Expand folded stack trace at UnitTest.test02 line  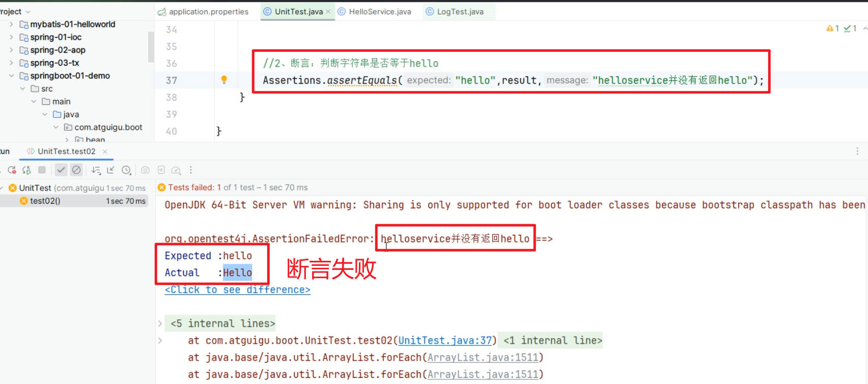point(160,340)
